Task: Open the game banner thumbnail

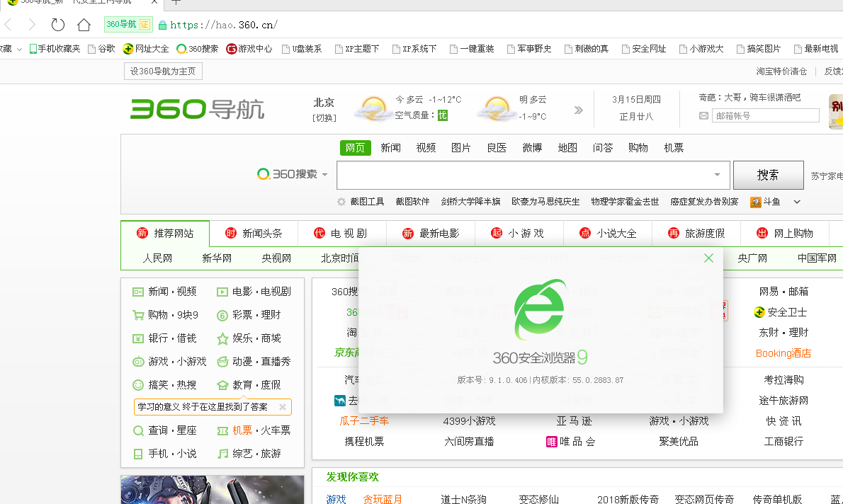Action: tap(213, 490)
